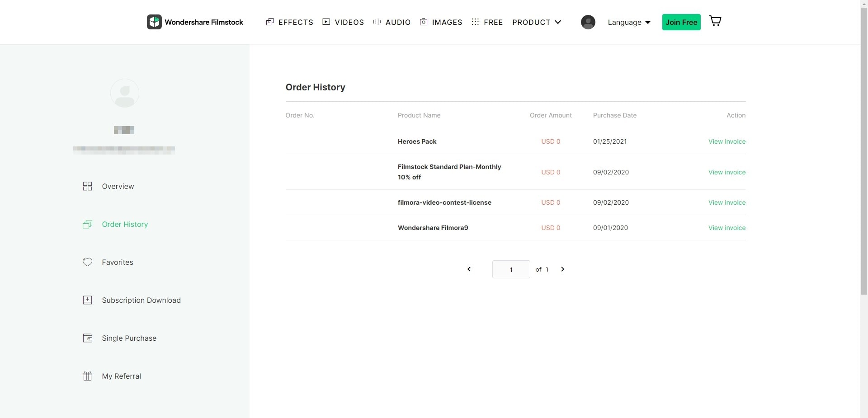This screenshot has width=868, height=418.
Task: Click the page number input field
Action: tap(511, 269)
